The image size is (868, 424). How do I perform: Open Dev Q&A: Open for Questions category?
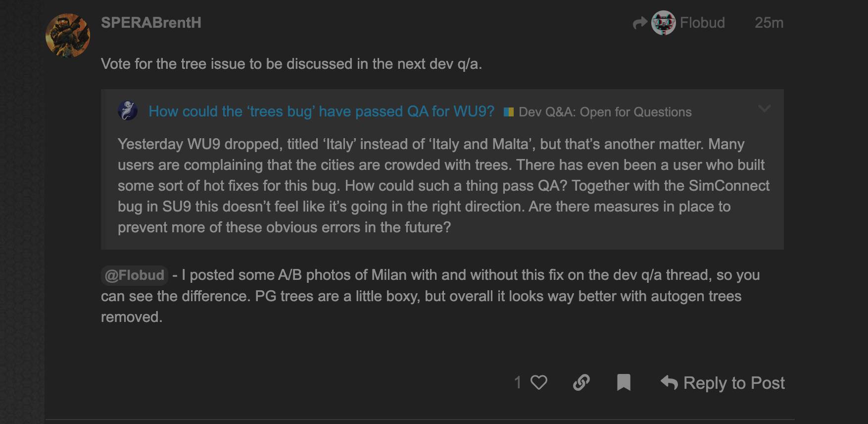pyautogui.click(x=605, y=112)
